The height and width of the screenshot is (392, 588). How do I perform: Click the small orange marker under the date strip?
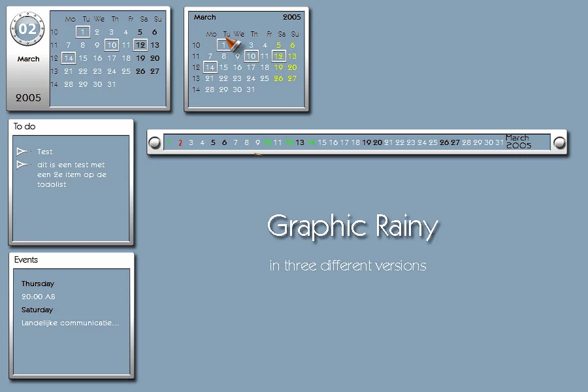coord(257,155)
